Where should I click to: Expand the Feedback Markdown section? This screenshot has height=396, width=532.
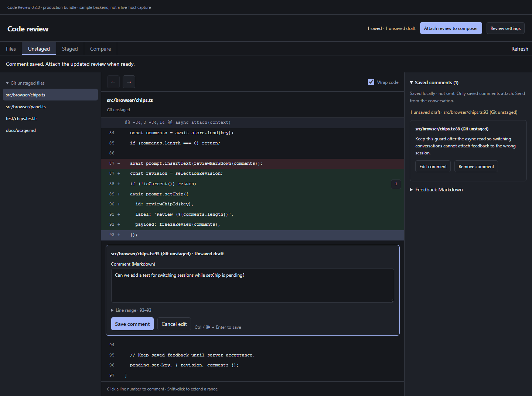pos(436,190)
